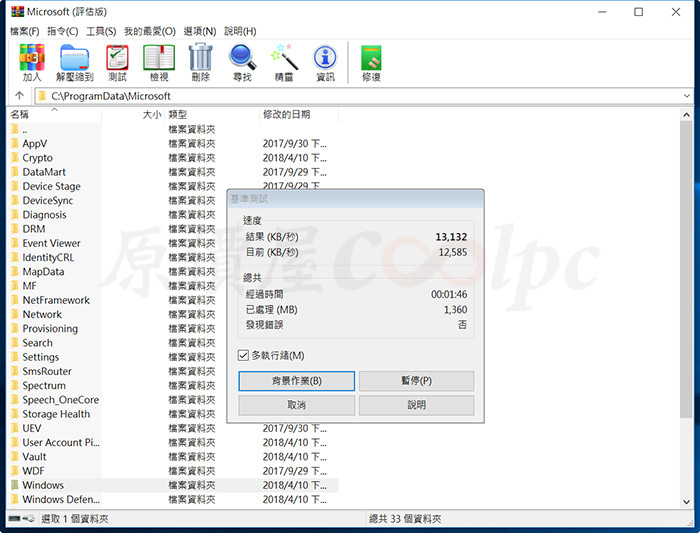Click the 尋找 (Find) magnifier icon
The height and width of the screenshot is (533, 700).
[x=242, y=57]
